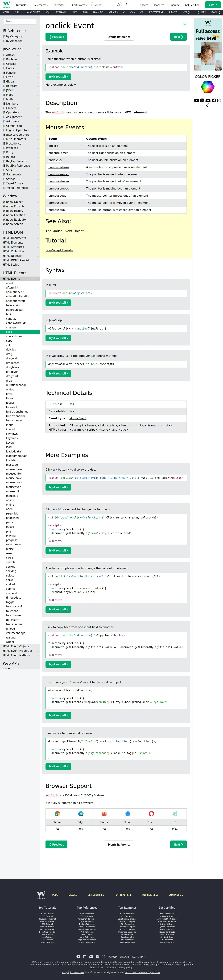Open the Instagram icon under Color Picker
This screenshot has width=223, height=980.
coord(219,100)
